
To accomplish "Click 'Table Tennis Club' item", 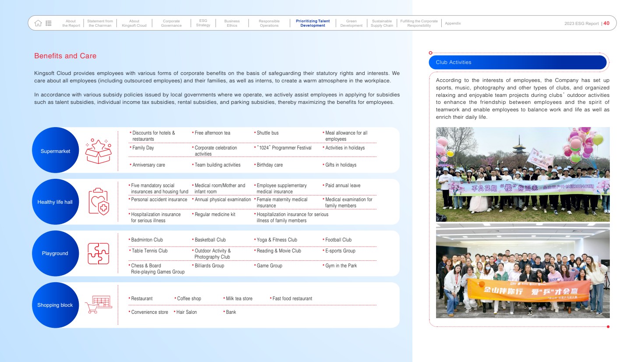I will tap(150, 251).
